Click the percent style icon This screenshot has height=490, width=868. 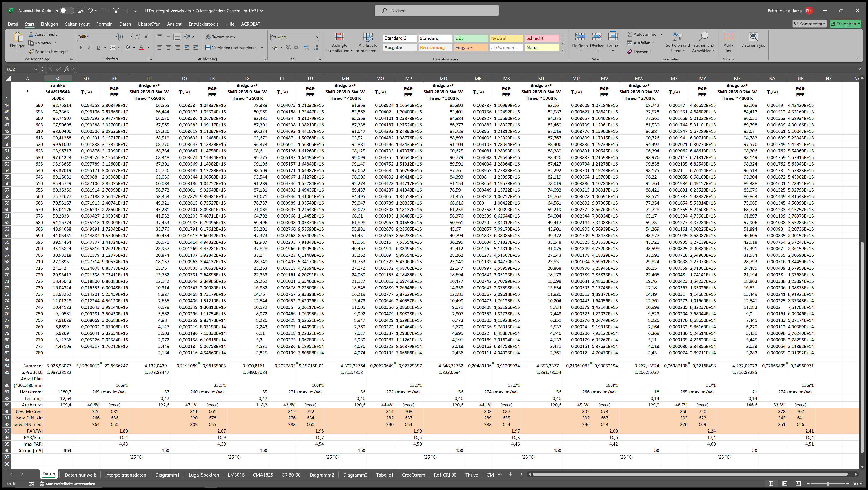click(x=288, y=48)
